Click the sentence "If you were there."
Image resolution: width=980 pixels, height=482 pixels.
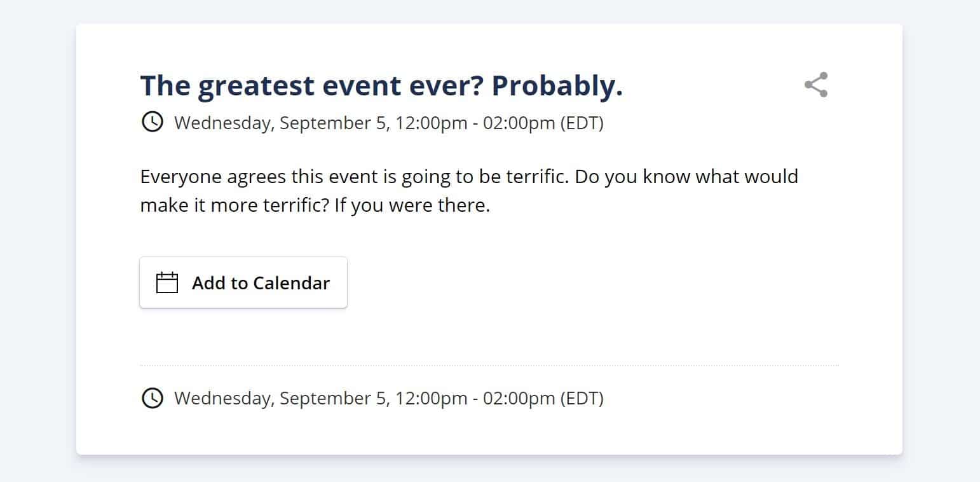click(x=412, y=207)
